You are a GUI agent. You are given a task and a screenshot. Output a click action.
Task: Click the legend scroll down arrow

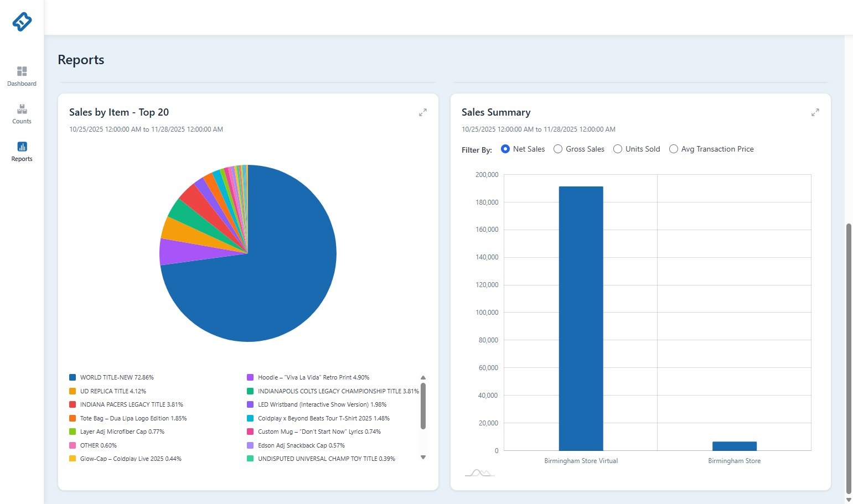[x=423, y=457]
